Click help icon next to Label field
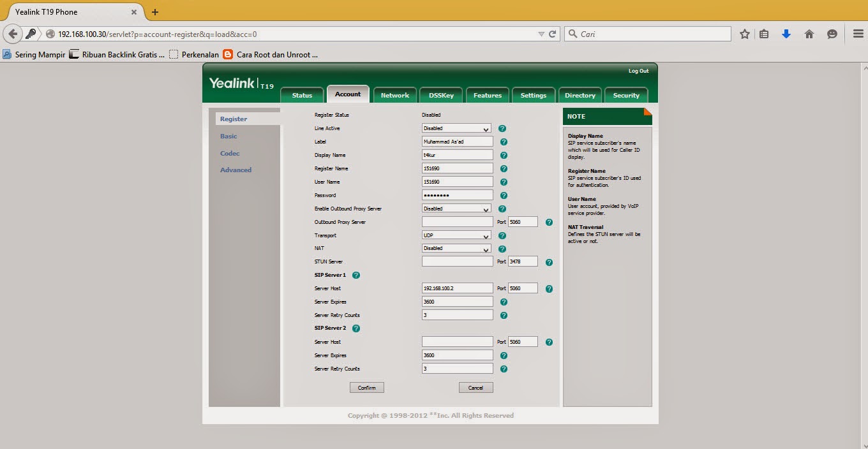Viewport: 868px width, 449px height. [x=504, y=142]
